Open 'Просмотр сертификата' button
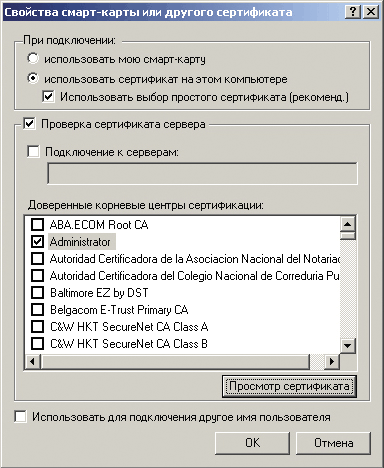The width and height of the screenshot is (384, 468). (289, 386)
